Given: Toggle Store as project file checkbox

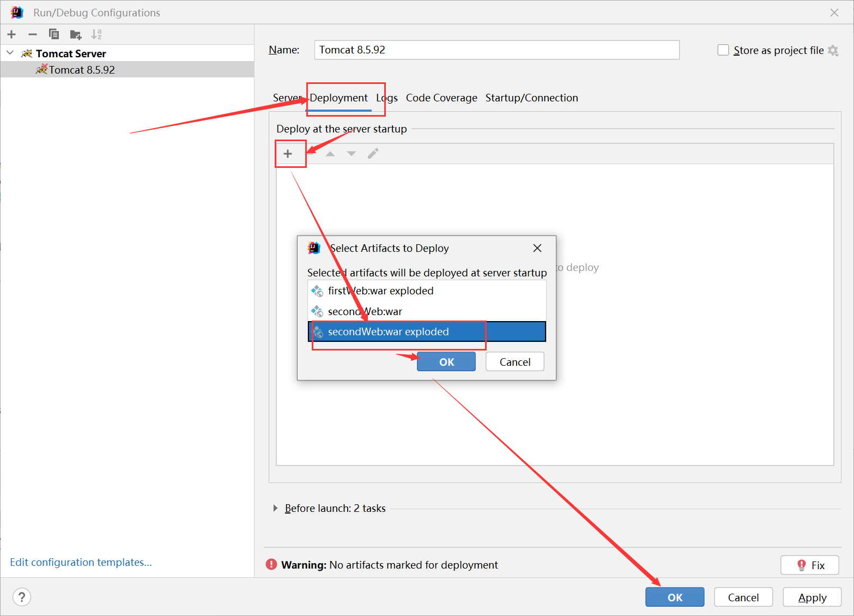Looking at the screenshot, I should click(723, 50).
